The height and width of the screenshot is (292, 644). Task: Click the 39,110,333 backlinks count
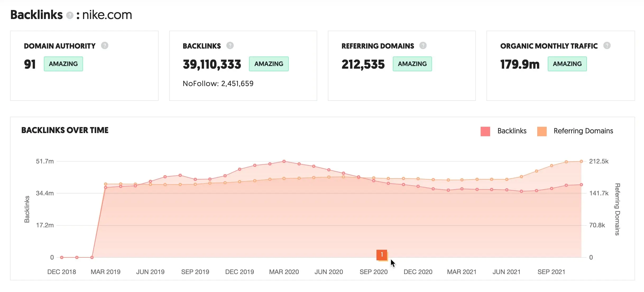(212, 64)
